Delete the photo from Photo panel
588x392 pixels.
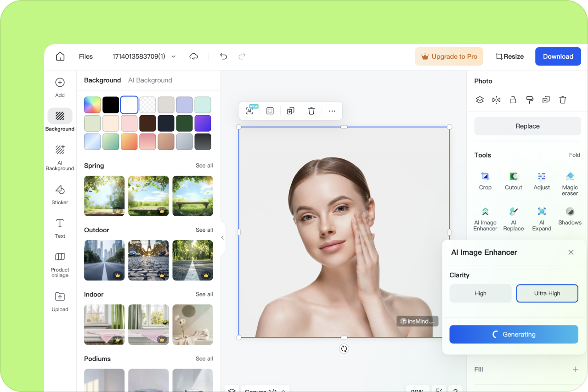pos(563,100)
